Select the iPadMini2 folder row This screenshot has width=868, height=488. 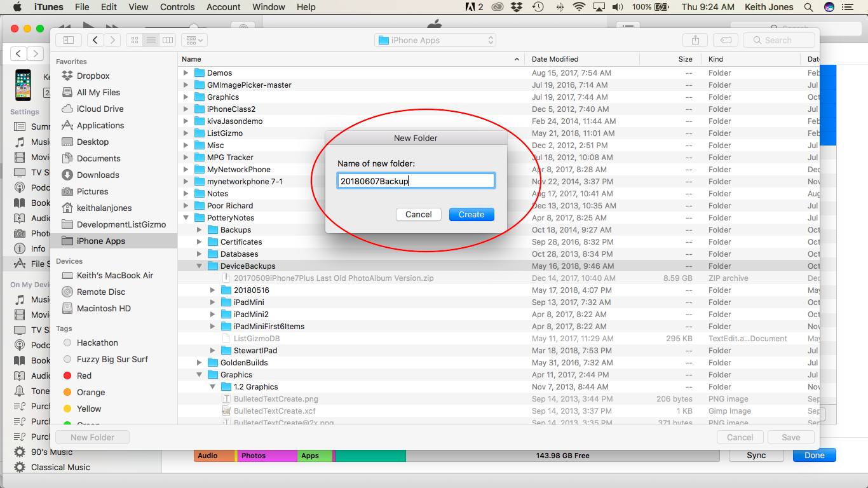[x=498, y=315]
